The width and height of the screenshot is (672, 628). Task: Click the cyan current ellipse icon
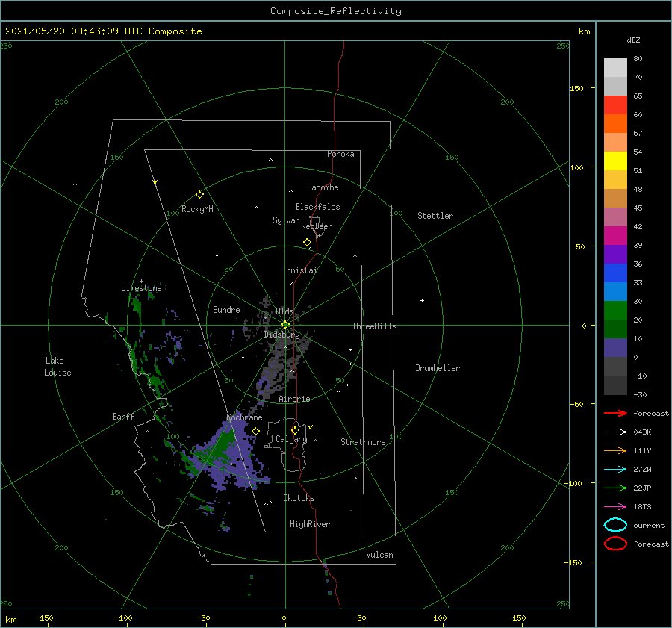pos(615,525)
